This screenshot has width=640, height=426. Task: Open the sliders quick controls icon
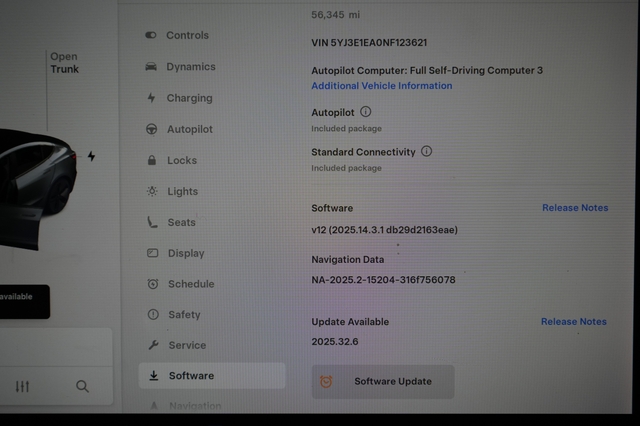(22, 386)
